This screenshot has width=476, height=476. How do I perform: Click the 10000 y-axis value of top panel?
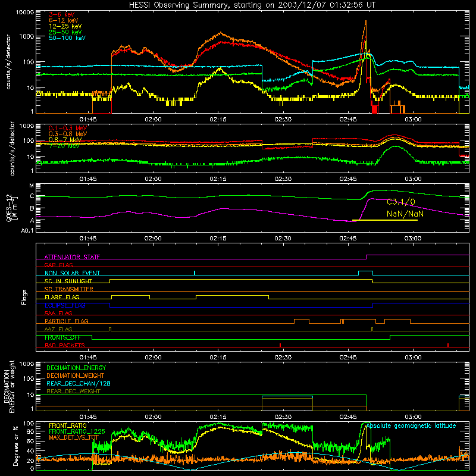pos(25,12)
